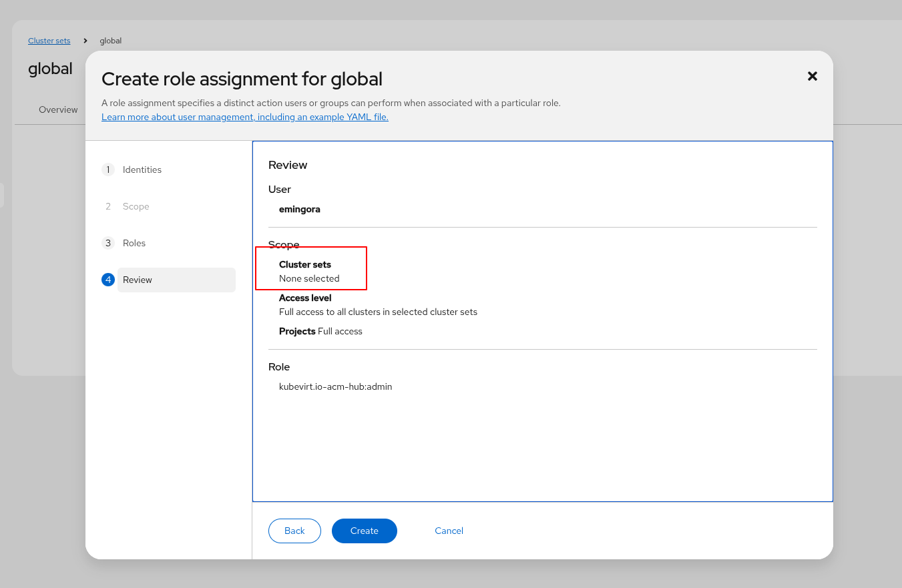Screen dimensions: 902x588
Task: Click the blue step 4 badge
Action: coord(108,280)
